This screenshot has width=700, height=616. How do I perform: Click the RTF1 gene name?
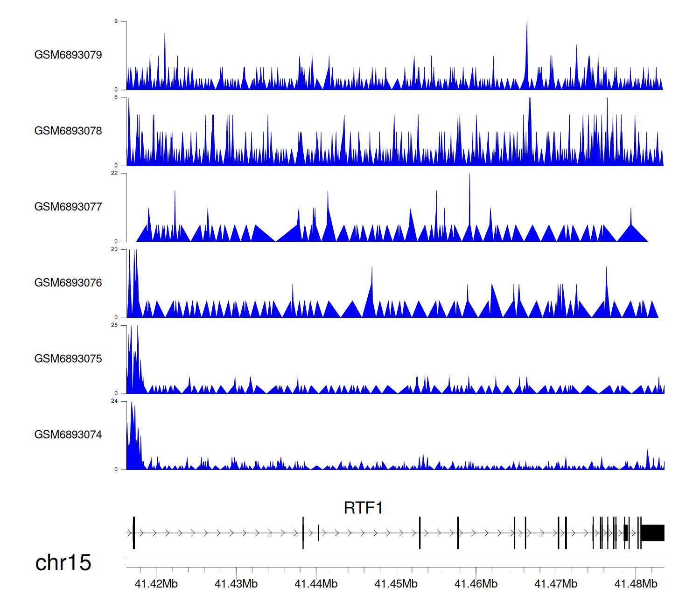point(363,508)
